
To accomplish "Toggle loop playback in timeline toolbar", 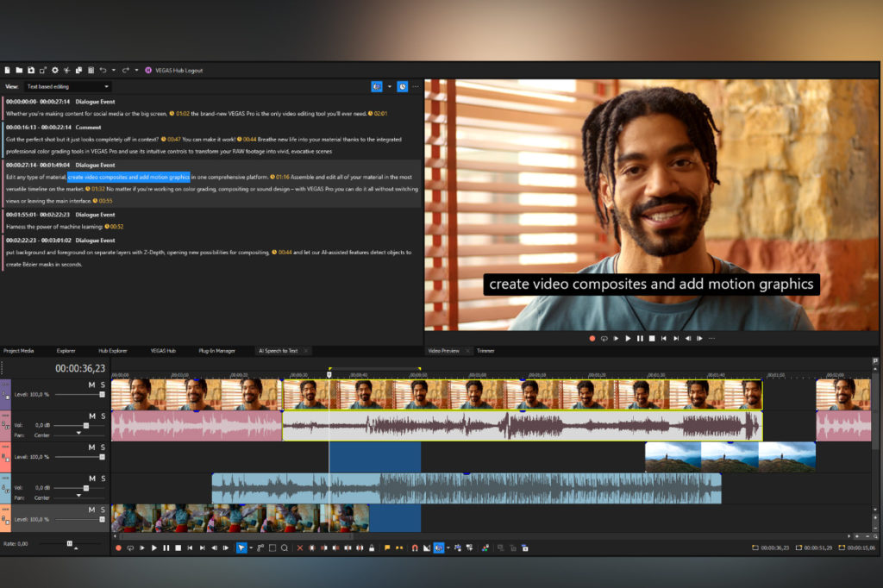I will pyautogui.click(x=130, y=548).
